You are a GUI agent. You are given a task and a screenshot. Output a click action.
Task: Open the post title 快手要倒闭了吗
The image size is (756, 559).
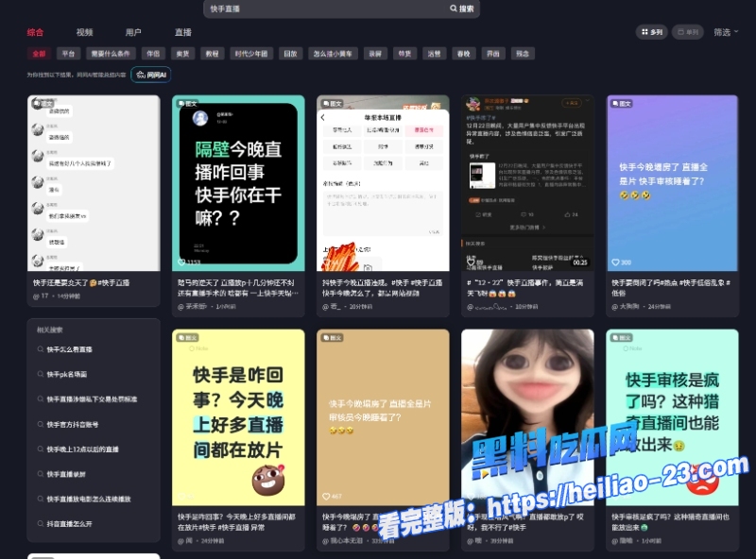tap(671, 288)
